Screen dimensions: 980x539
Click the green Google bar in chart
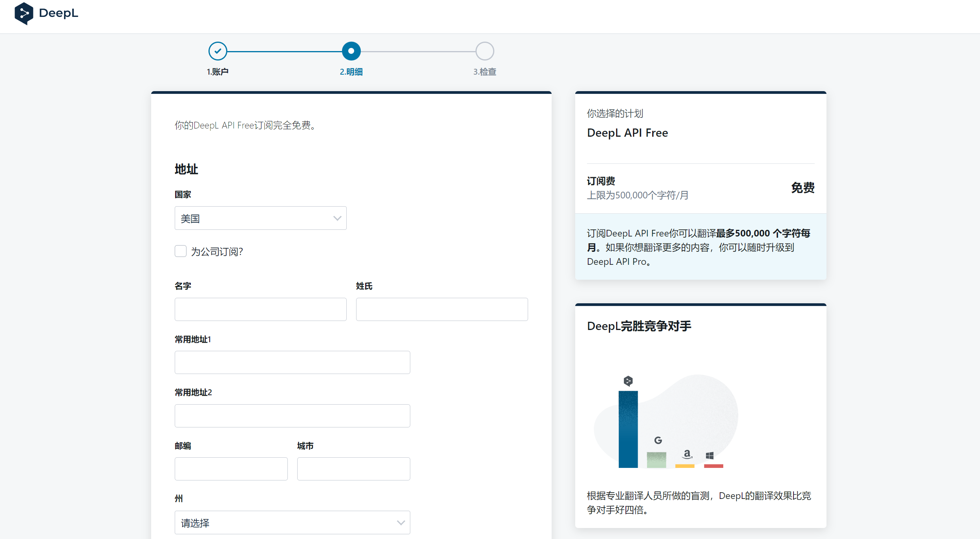pyautogui.click(x=656, y=460)
